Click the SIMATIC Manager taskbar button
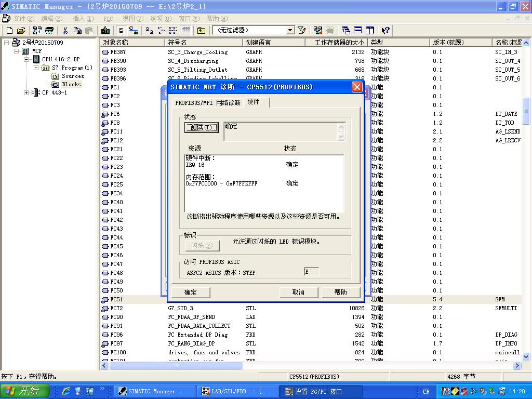The image size is (532, 399). coord(155,392)
